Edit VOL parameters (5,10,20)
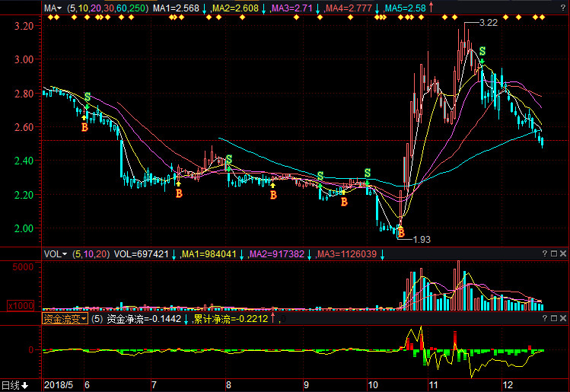Screen dimensions: 570x392 (x=91, y=254)
